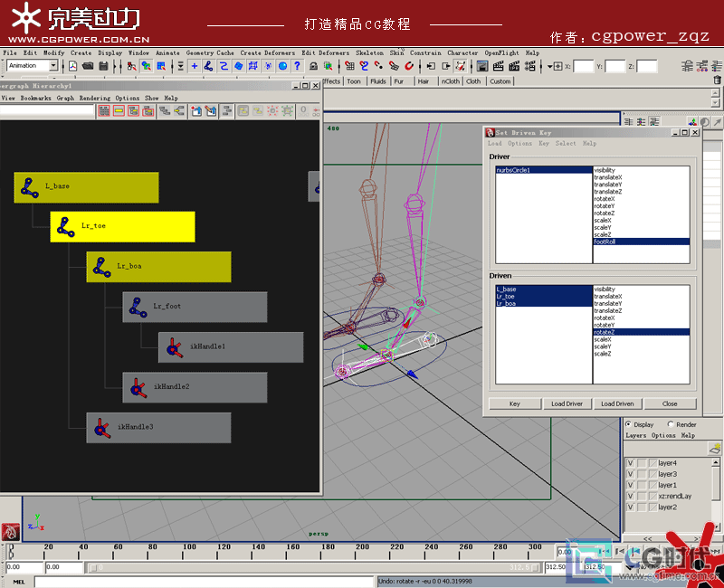Click the layer list vertical scrollbar
This screenshot has height=588, width=724.
[716, 493]
